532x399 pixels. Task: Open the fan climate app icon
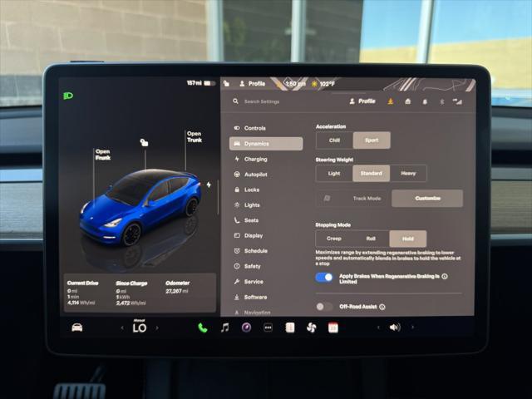(311, 328)
